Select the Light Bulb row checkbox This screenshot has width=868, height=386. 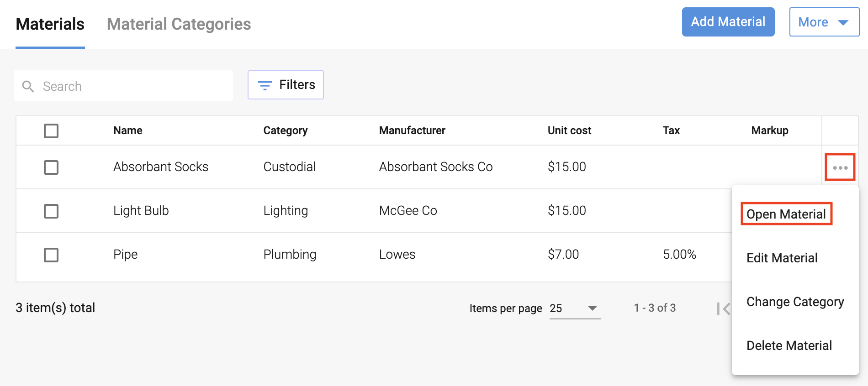(x=51, y=211)
